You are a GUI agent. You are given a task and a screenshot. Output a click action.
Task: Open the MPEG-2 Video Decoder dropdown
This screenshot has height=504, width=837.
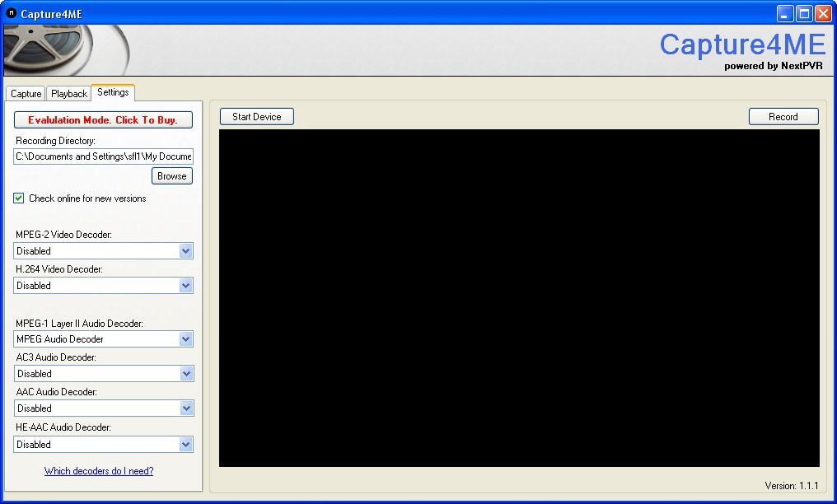pos(103,250)
